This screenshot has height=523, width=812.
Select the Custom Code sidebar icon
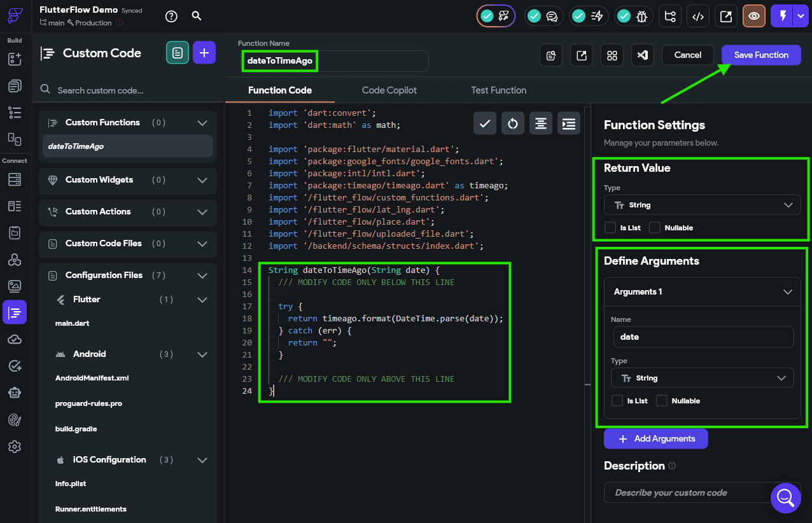[x=15, y=312]
